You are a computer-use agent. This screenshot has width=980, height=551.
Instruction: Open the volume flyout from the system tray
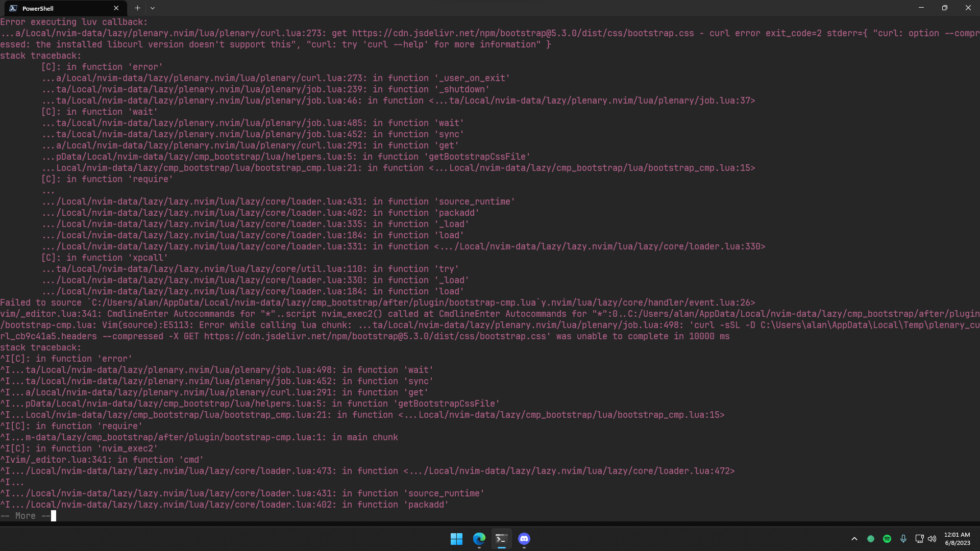[x=932, y=539]
